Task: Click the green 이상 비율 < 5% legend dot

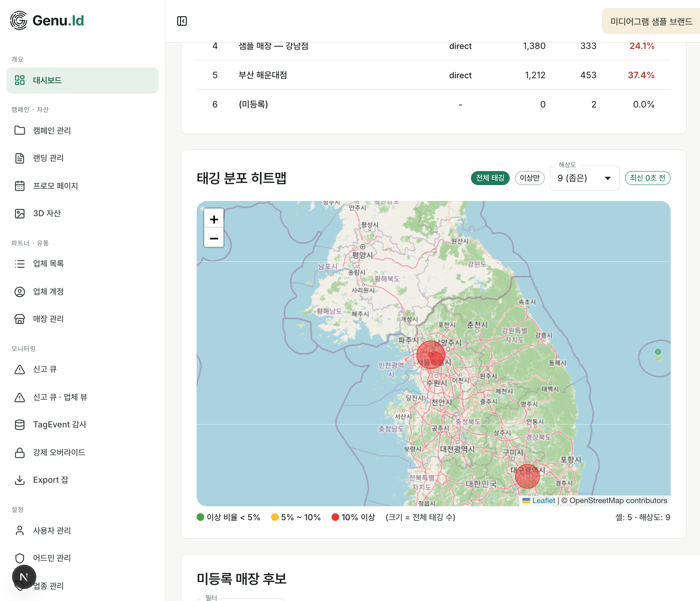Action: pyautogui.click(x=200, y=517)
